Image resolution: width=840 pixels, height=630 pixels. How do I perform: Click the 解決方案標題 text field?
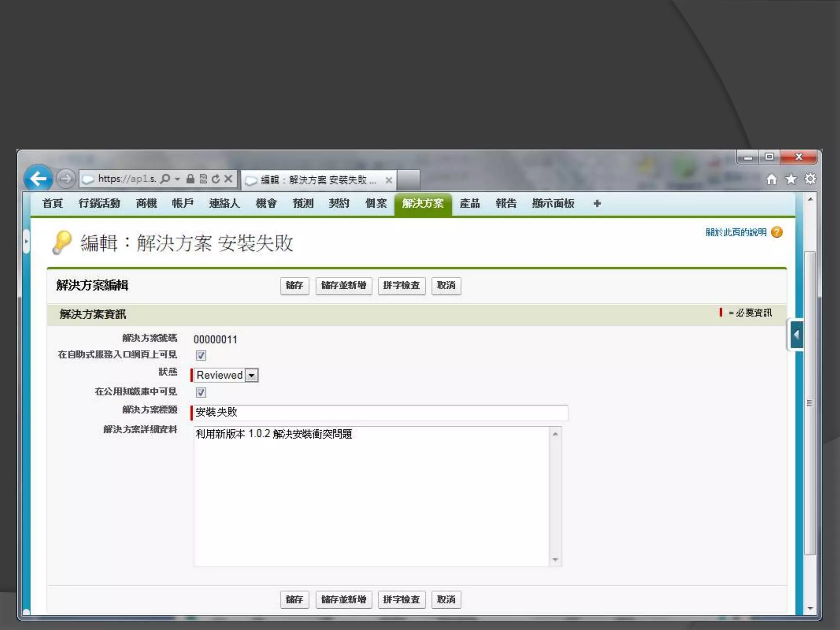pos(380,413)
